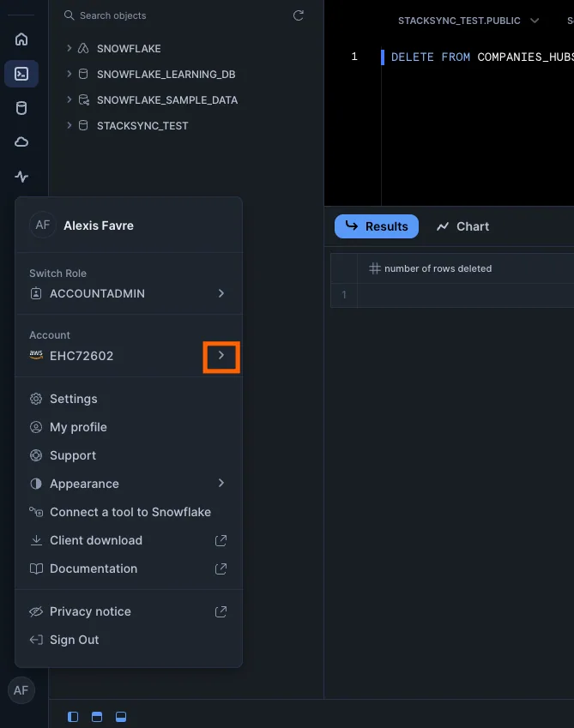Click the search magnifier icon
The height and width of the screenshot is (728, 574).
(x=69, y=15)
